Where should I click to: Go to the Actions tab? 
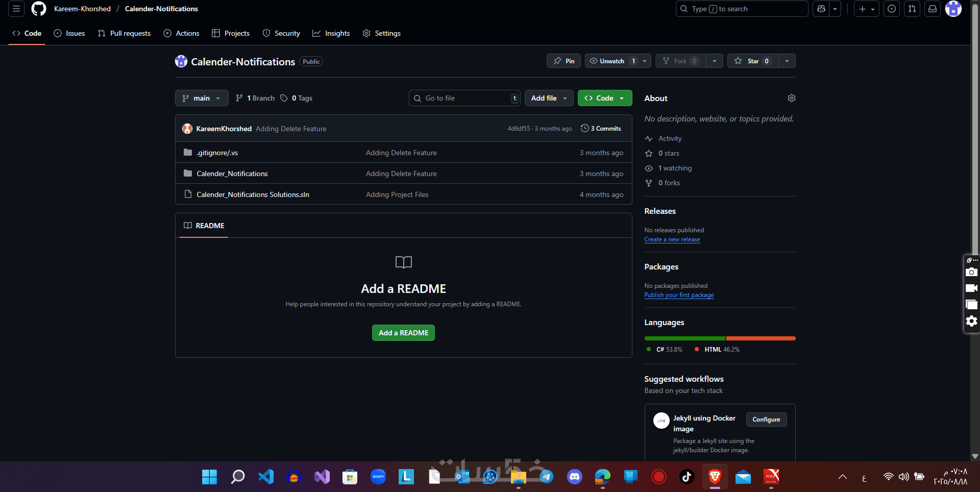click(x=181, y=33)
